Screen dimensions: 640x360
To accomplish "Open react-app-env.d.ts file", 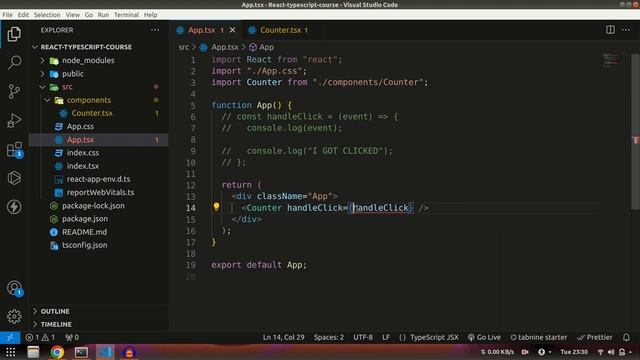I will (98, 179).
